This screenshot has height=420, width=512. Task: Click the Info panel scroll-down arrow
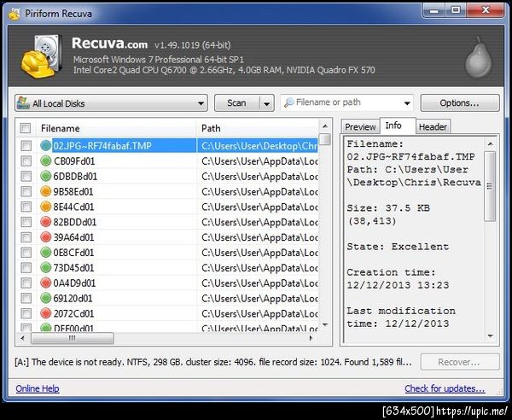490,336
